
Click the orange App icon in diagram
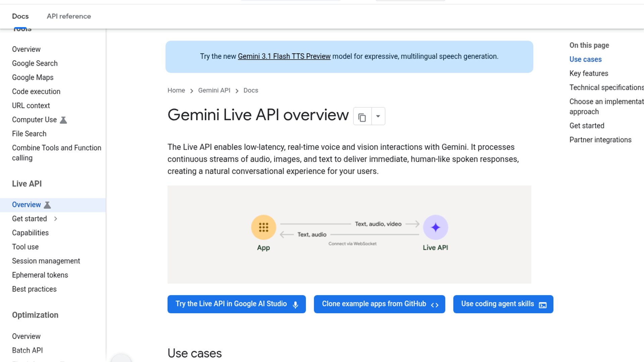(x=263, y=228)
